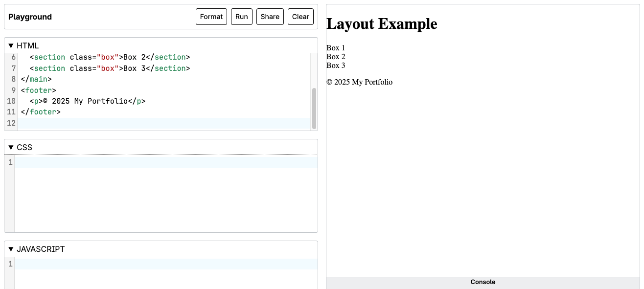Screen dimensions: 644x289
Task: Click Box 2 in the preview
Action: coord(336,57)
